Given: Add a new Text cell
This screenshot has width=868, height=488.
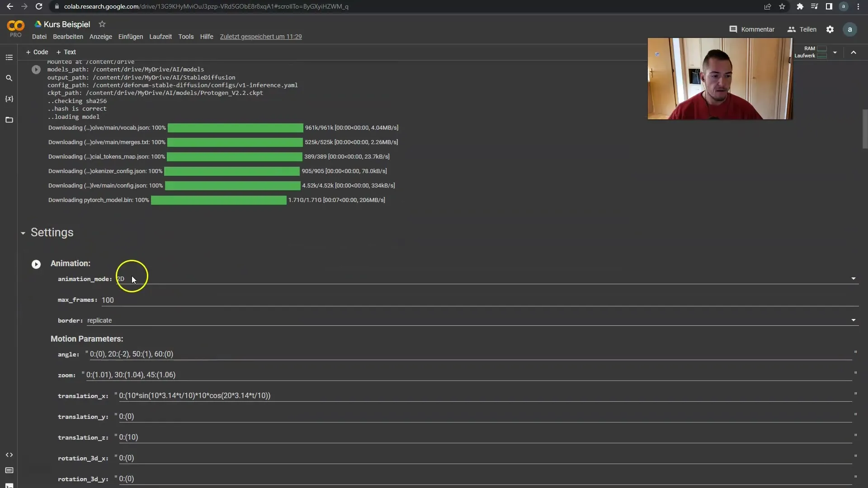Looking at the screenshot, I should (66, 52).
